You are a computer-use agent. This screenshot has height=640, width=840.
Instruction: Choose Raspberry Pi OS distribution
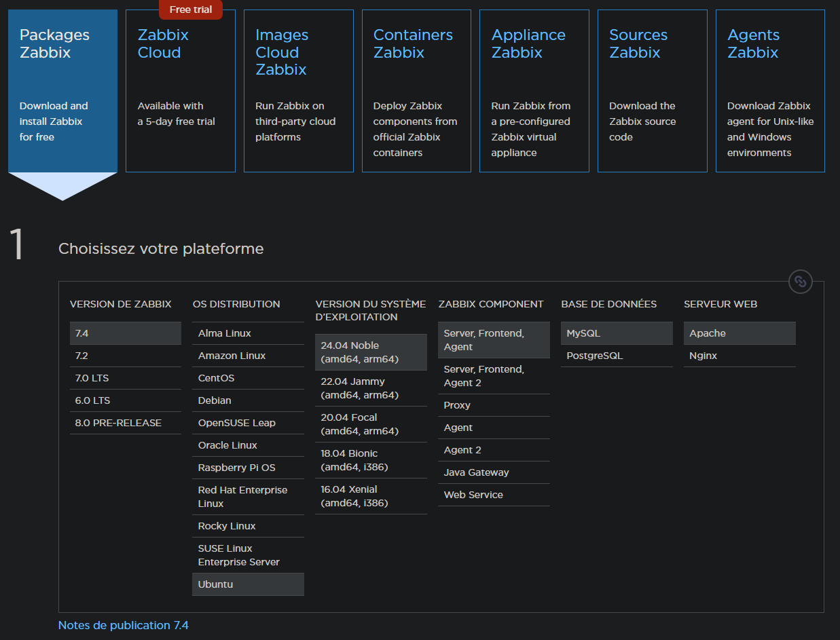click(x=248, y=468)
